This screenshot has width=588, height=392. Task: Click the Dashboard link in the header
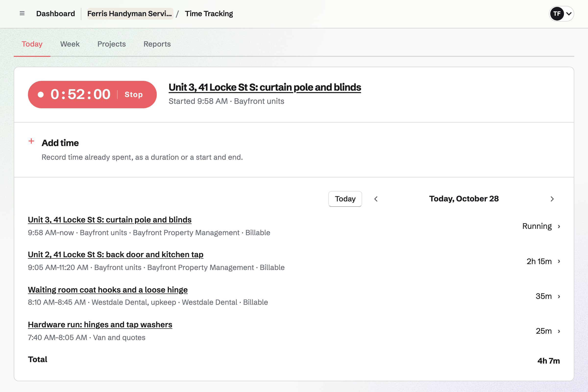point(56,13)
